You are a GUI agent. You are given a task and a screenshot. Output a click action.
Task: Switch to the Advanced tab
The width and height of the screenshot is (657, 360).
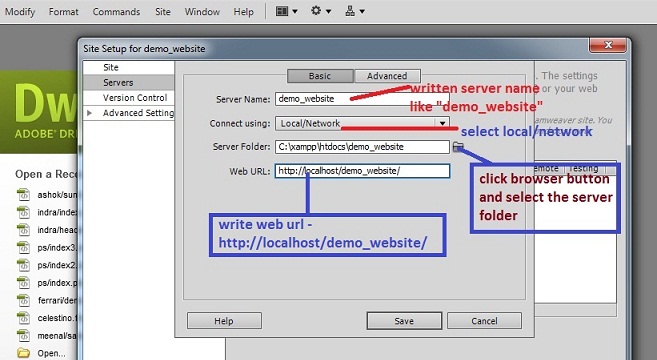387,76
